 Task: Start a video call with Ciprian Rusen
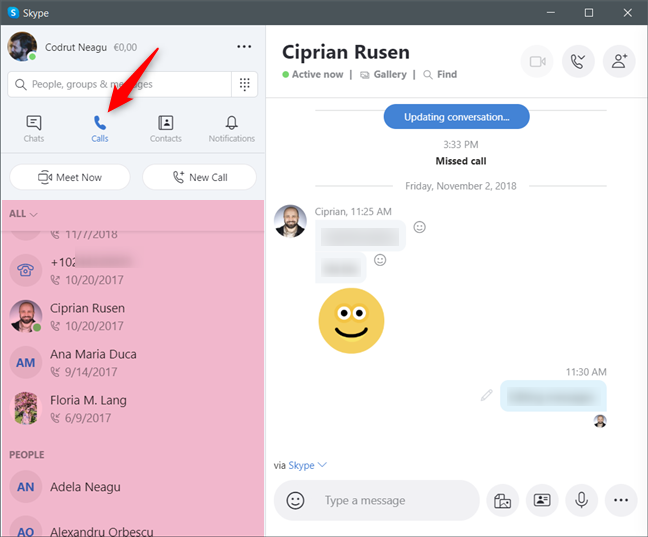537,62
